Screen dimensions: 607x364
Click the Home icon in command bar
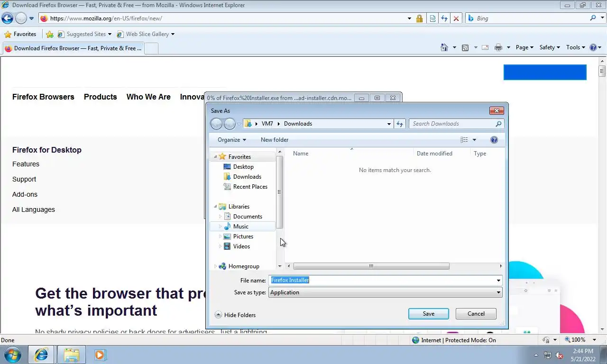[x=444, y=47]
